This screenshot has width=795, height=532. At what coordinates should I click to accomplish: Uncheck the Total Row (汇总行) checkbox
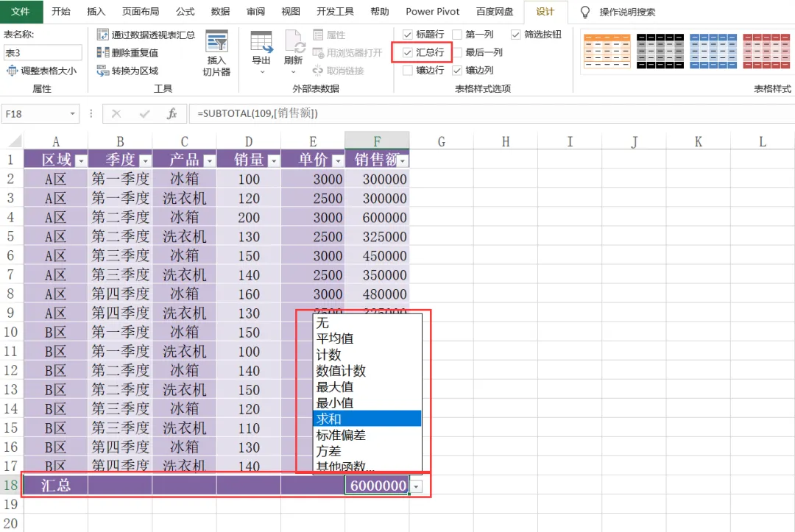(408, 52)
